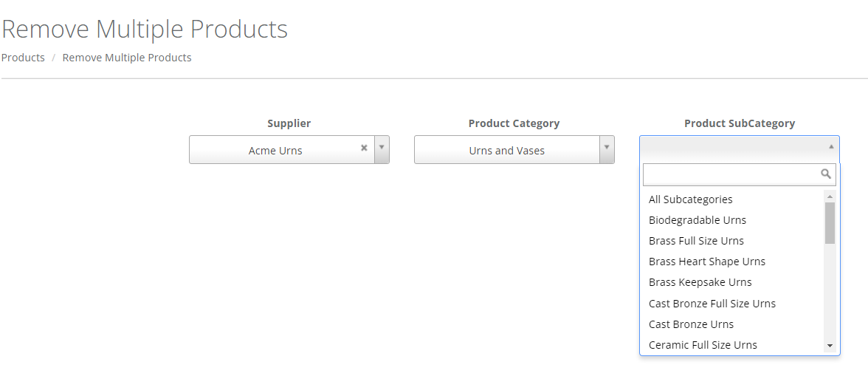
Task: Click the Remove Multiple Products breadcrumb
Action: pyautogui.click(x=127, y=58)
